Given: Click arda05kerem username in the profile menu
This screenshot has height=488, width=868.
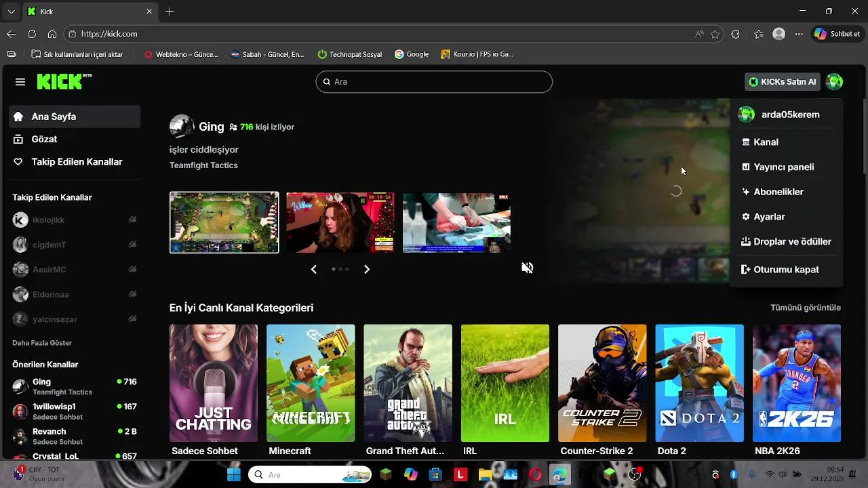Looking at the screenshot, I should click(791, 115).
